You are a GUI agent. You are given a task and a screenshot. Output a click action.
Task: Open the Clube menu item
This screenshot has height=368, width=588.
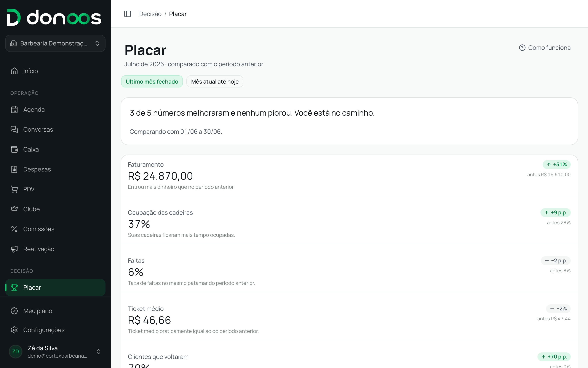coord(55,209)
